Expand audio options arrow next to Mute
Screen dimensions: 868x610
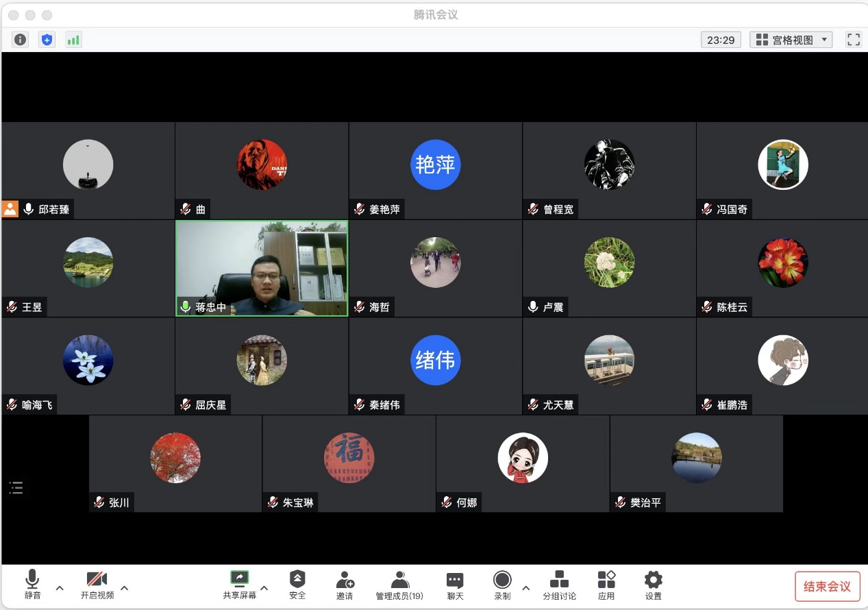(60, 588)
